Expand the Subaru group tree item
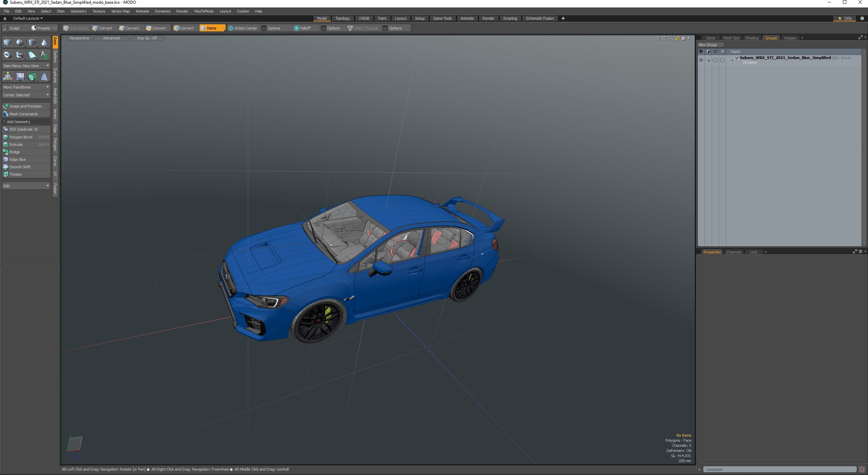 click(x=732, y=60)
